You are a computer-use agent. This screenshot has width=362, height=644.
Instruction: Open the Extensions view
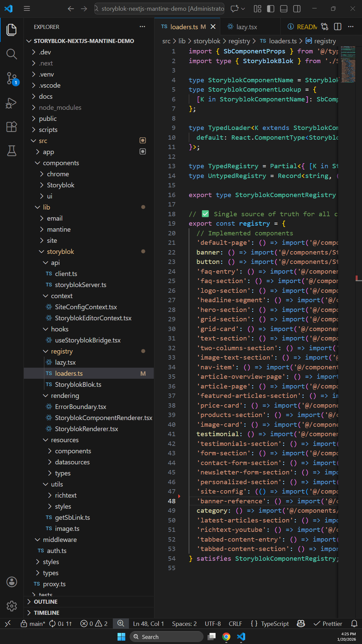pyautogui.click(x=12, y=127)
